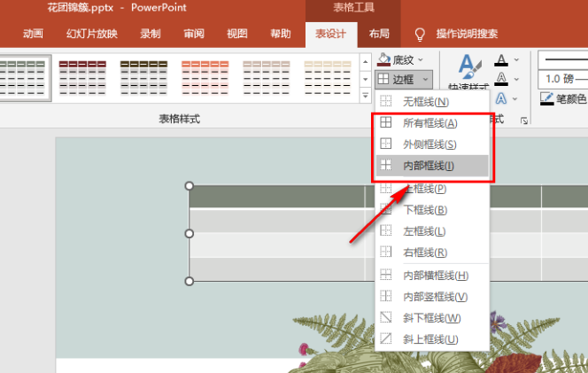This screenshot has width=588, height=373.
Task: Expand the table styles gallery
Action: (365, 96)
